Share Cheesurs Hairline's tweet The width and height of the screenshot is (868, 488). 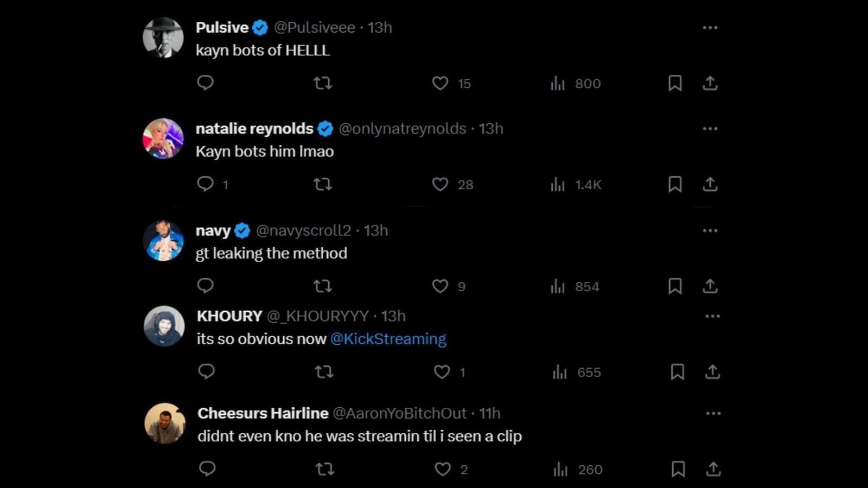(713, 469)
